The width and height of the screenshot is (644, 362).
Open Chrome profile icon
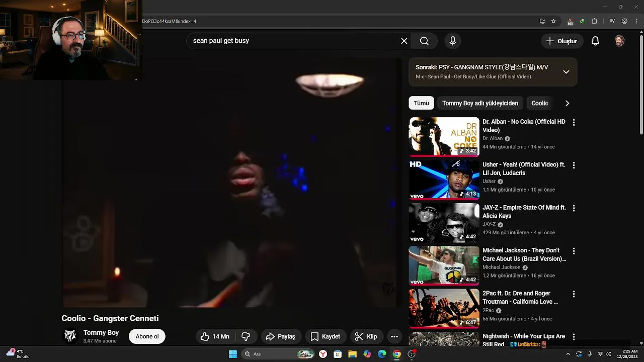[x=624, y=21]
